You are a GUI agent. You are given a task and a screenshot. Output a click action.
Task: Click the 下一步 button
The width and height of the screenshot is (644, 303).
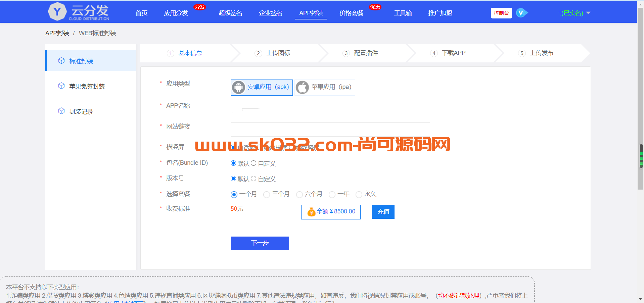point(260,243)
